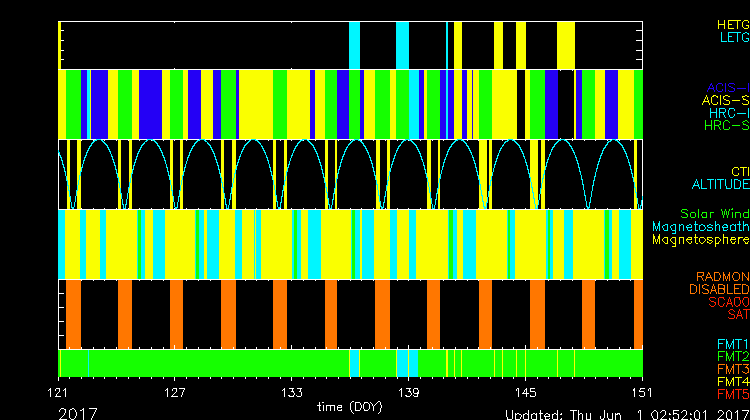Screen dimensions: 750x420
Task: Select the ACIS-S legend label
Action: click(725, 100)
